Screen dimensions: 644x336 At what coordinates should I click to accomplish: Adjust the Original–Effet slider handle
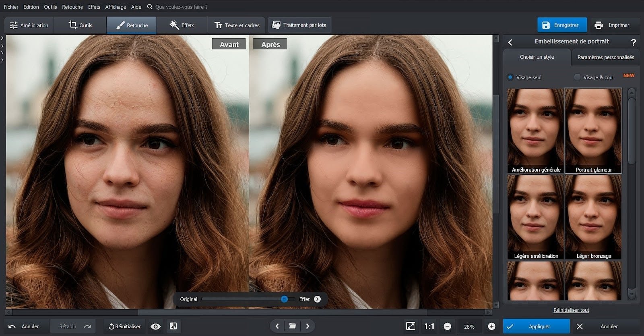pyautogui.click(x=284, y=299)
